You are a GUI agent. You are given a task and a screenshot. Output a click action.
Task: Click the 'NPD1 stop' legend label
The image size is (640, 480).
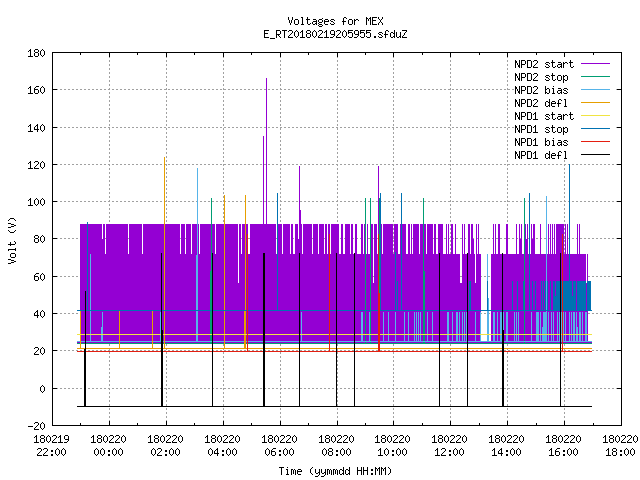coord(541,129)
